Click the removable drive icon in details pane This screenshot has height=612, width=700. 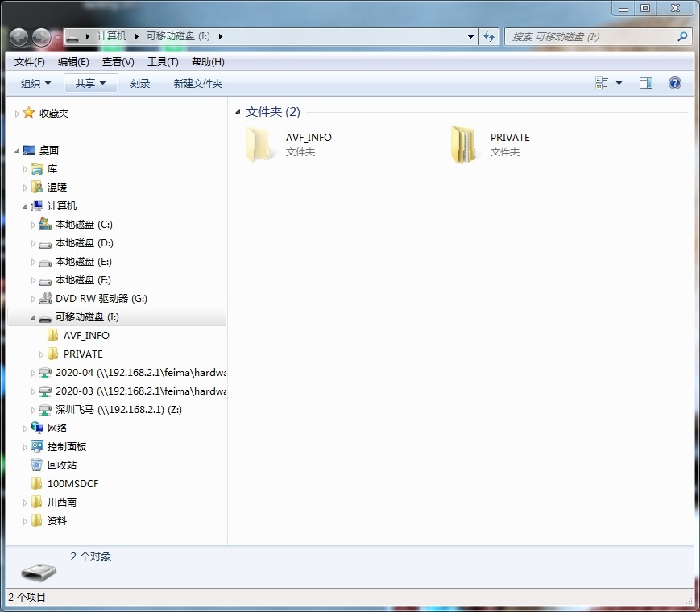pyautogui.click(x=39, y=572)
